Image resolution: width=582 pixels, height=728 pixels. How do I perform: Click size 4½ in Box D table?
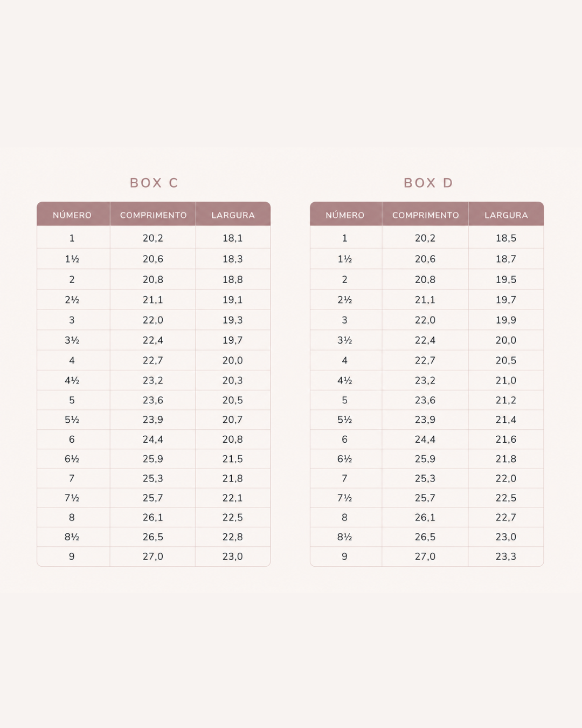click(344, 380)
